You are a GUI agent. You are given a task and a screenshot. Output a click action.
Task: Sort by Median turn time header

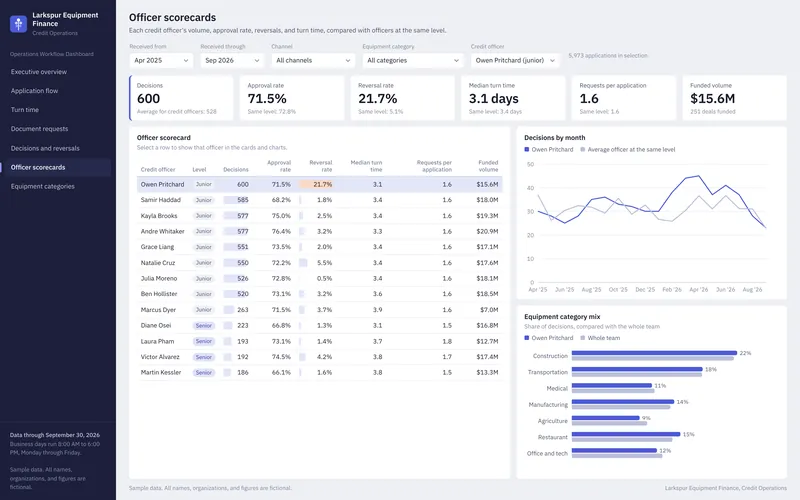click(366, 166)
